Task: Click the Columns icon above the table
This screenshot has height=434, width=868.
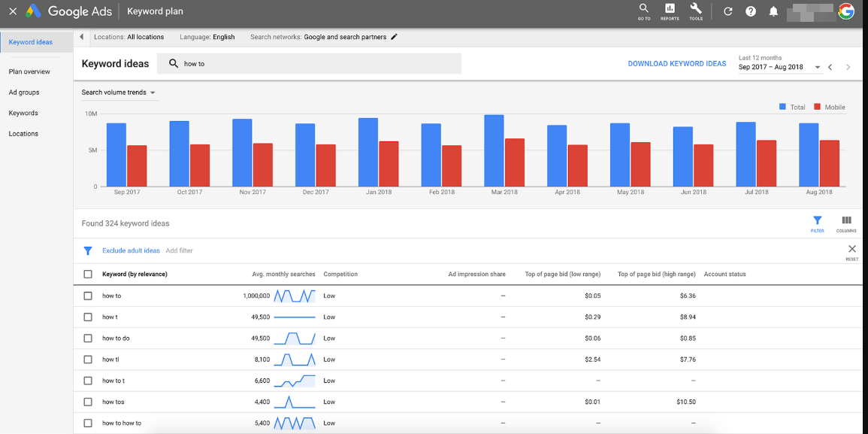Action: tap(846, 223)
